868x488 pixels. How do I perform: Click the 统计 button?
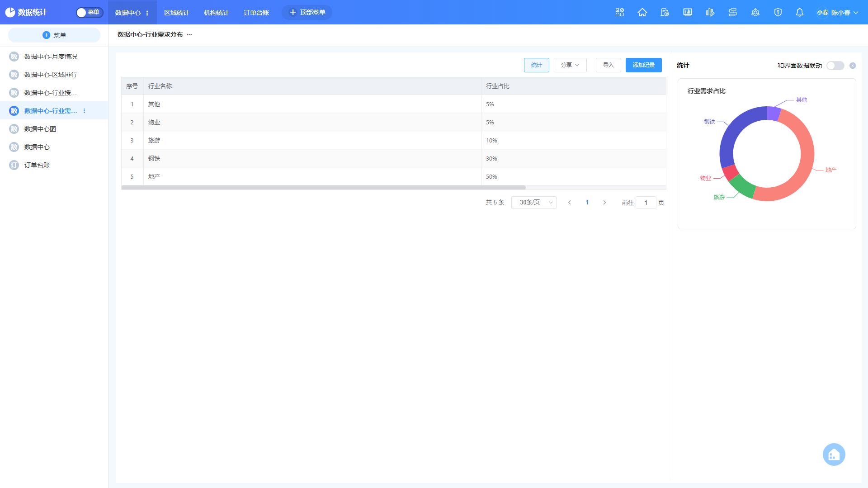537,65
